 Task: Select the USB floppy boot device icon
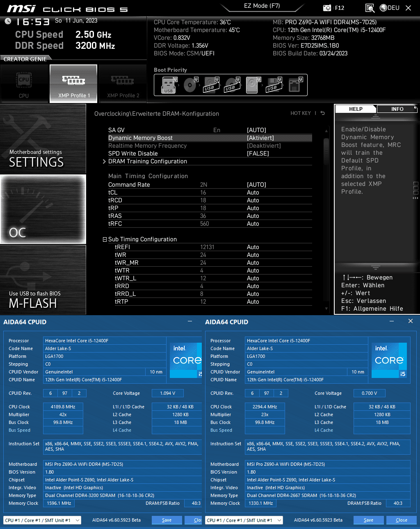(274, 85)
